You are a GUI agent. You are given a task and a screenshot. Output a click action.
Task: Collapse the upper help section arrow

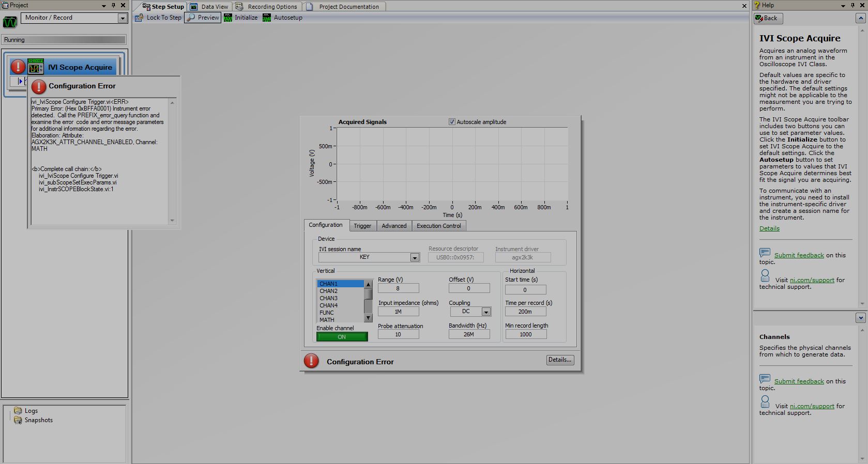tap(861, 18)
